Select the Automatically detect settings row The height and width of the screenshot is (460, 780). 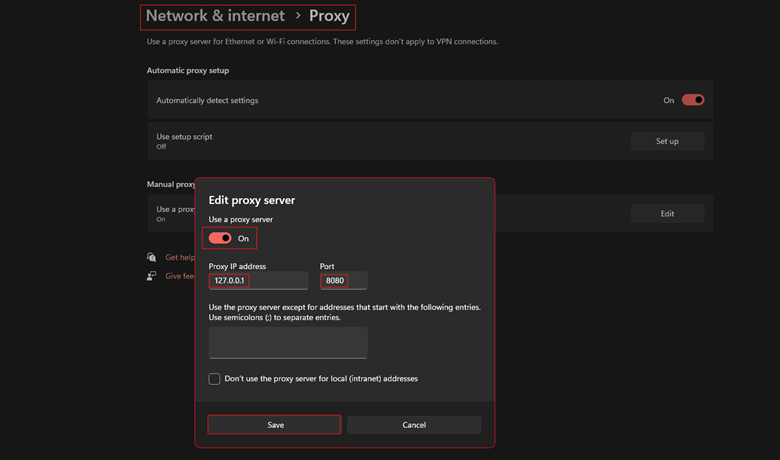pyautogui.click(x=400, y=100)
